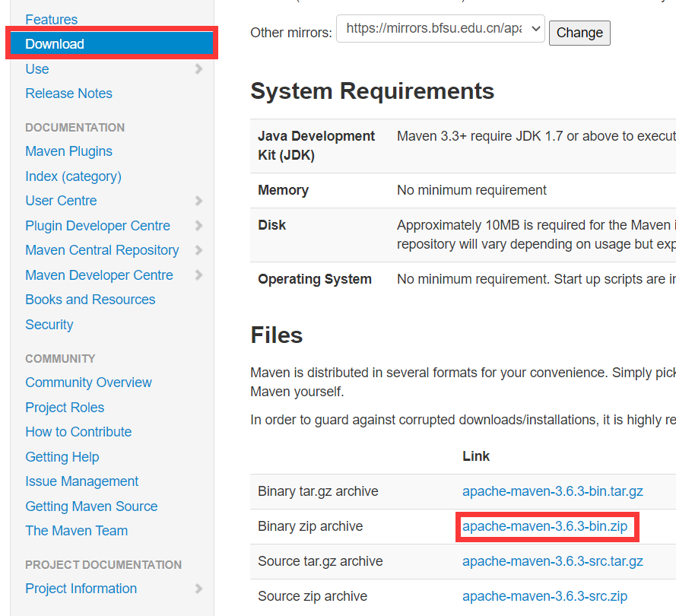This screenshot has width=676, height=616.
Task: Open Index (category) link
Action: coord(73,176)
